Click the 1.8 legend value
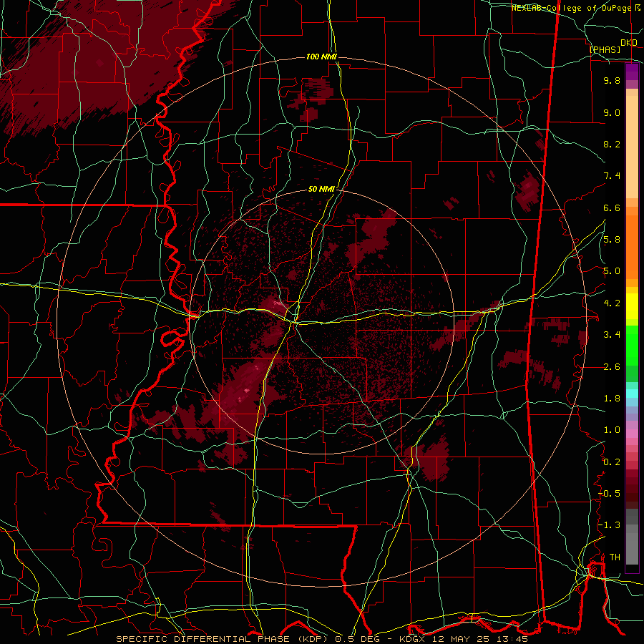Image resolution: width=644 pixels, height=644 pixels. (x=612, y=399)
